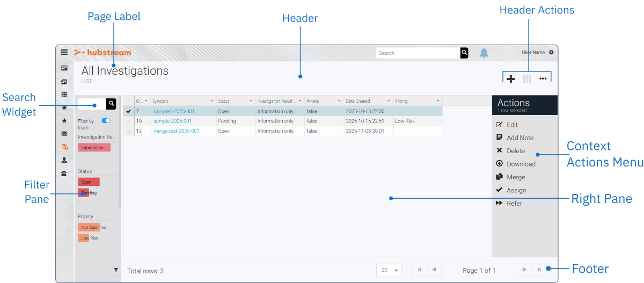Viewport: 644px width, 283px height.
Task: Expand the Priority column header dropdown
Action: pos(438,101)
